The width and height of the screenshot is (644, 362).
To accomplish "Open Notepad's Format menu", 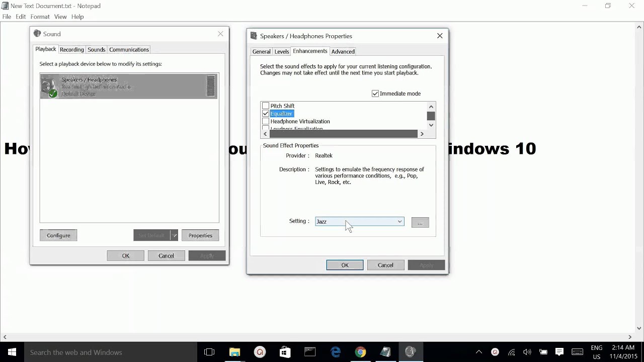I will click(40, 17).
